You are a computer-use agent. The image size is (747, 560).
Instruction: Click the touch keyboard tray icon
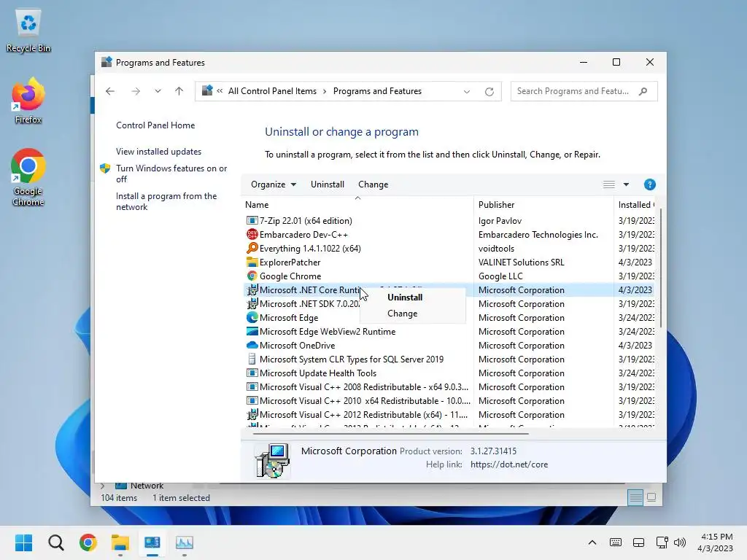click(616, 542)
